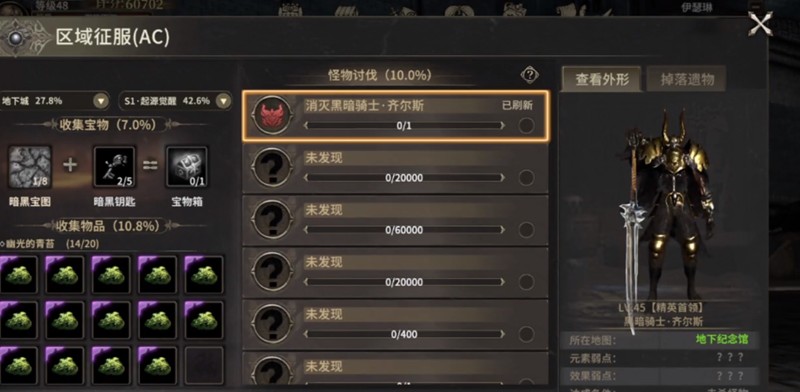Viewport: 800px width, 392px height.
Task: Click the 暗黑宝图 treasure map icon
Action: pyautogui.click(x=30, y=166)
